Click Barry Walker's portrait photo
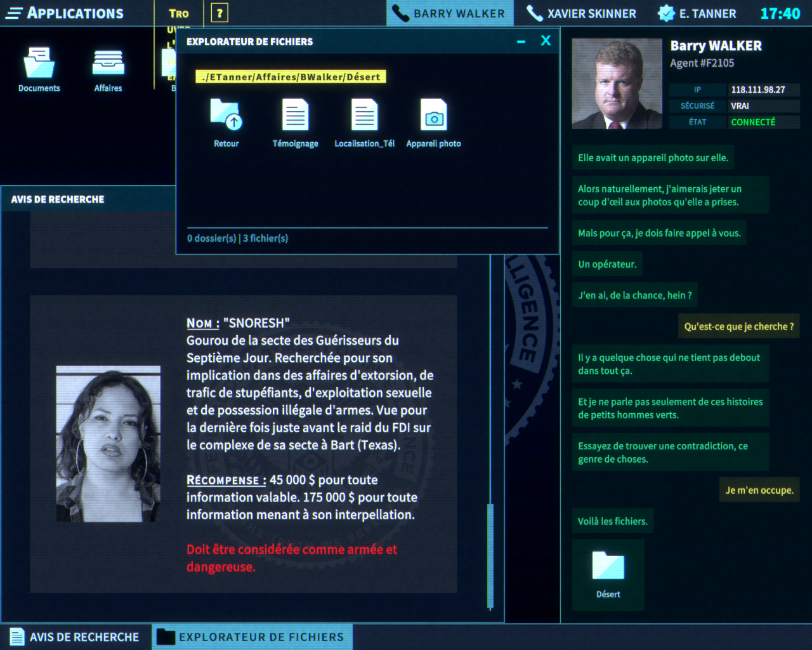The height and width of the screenshot is (650, 812). coord(616,83)
